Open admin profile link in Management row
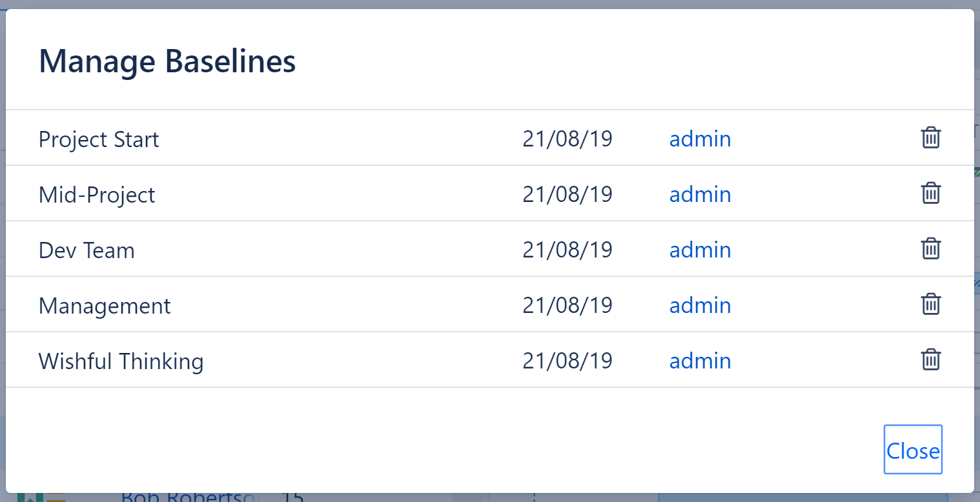This screenshot has width=980, height=502. click(x=700, y=305)
